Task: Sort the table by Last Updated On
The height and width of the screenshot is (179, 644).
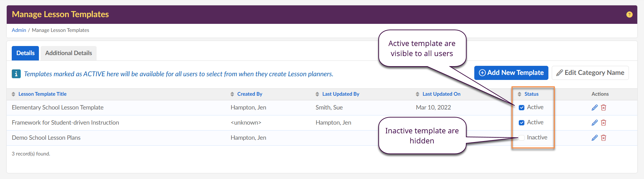Action: pos(441,94)
